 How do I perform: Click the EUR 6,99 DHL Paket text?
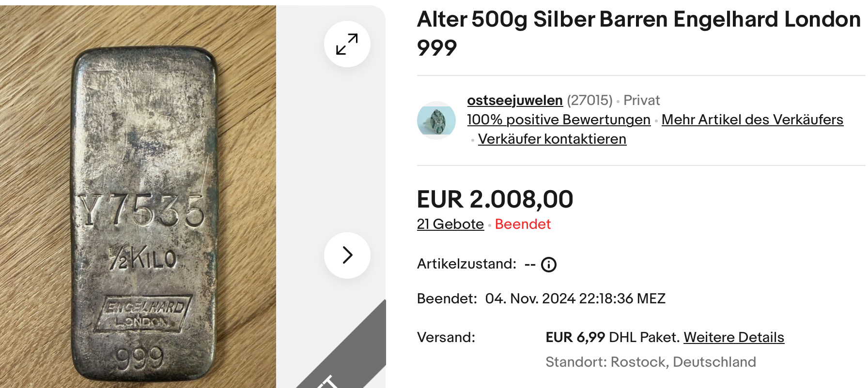(x=613, y=337)
